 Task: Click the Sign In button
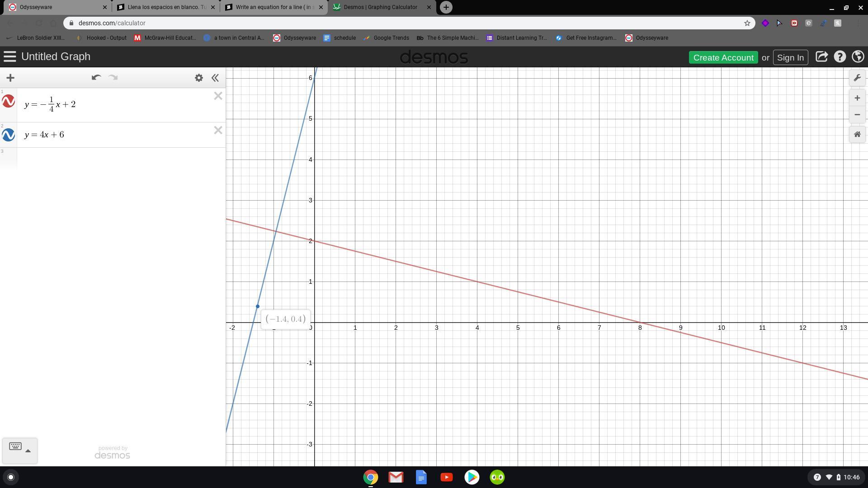(790, 57)
